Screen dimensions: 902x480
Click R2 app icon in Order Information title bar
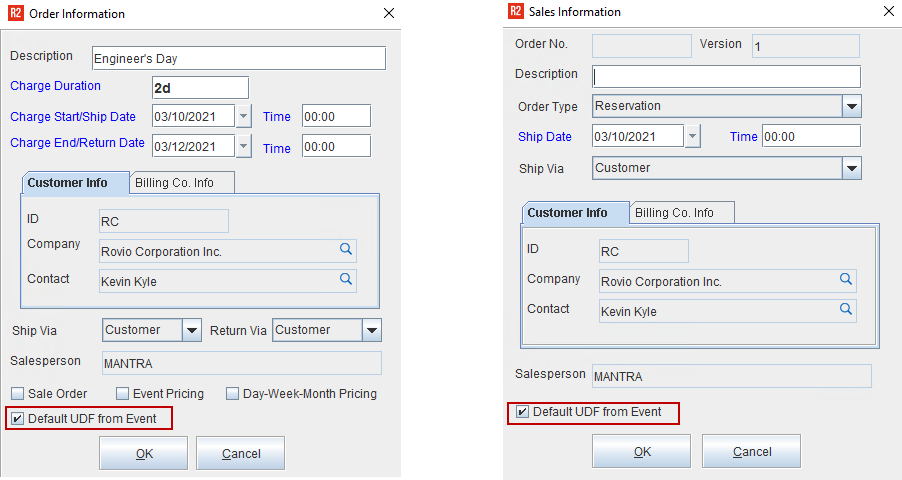pyautogui.click(x=15, y=14)
